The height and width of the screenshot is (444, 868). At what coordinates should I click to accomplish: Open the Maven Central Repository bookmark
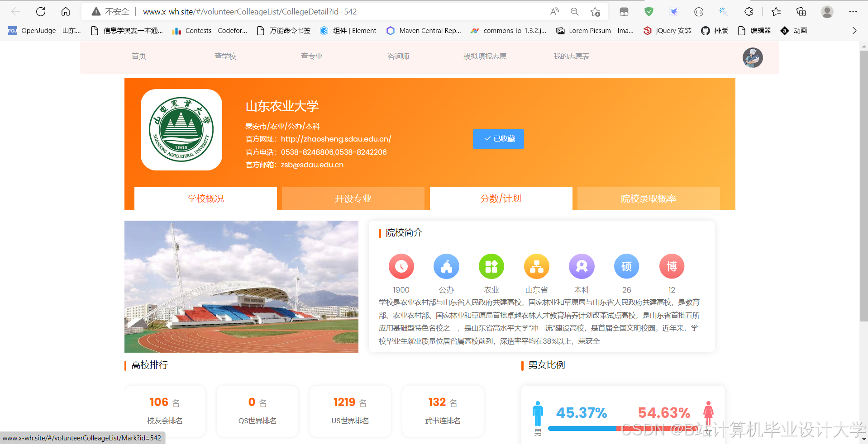424,30
